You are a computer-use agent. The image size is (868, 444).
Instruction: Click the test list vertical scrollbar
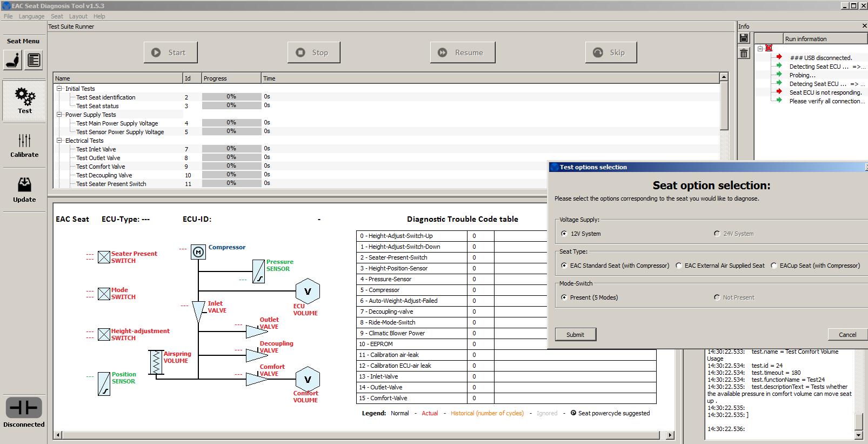(724, 106)
